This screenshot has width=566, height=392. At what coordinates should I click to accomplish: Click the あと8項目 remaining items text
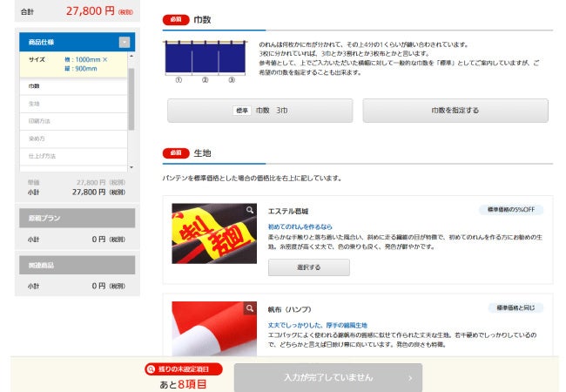pos(183,384)
